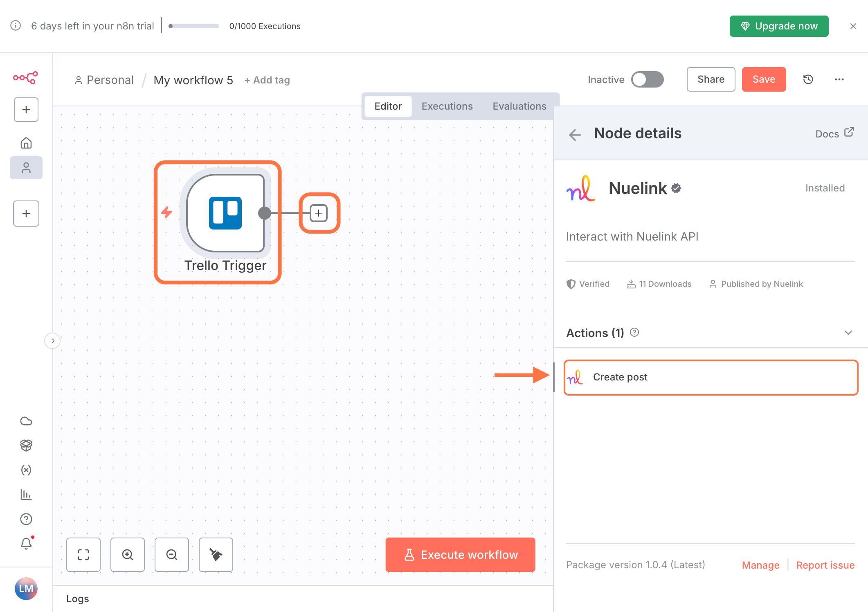Click the executions usage progress bar
Screen dimensions: 868x612
194,26
